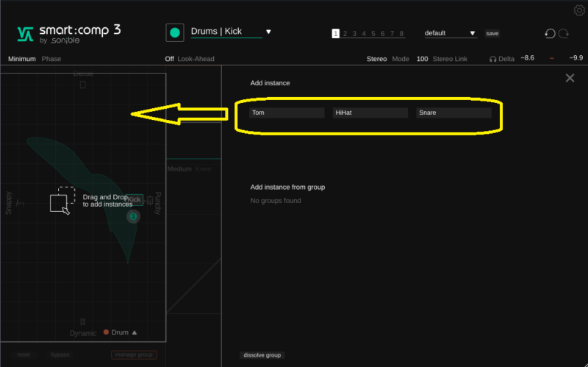Click the redo arrow icon
Screen dimensions: 588x367
tap(564, 33)
